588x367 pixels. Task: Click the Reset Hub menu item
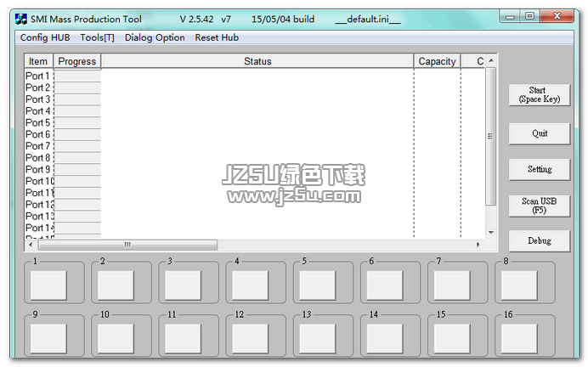[x=217, y=37]
